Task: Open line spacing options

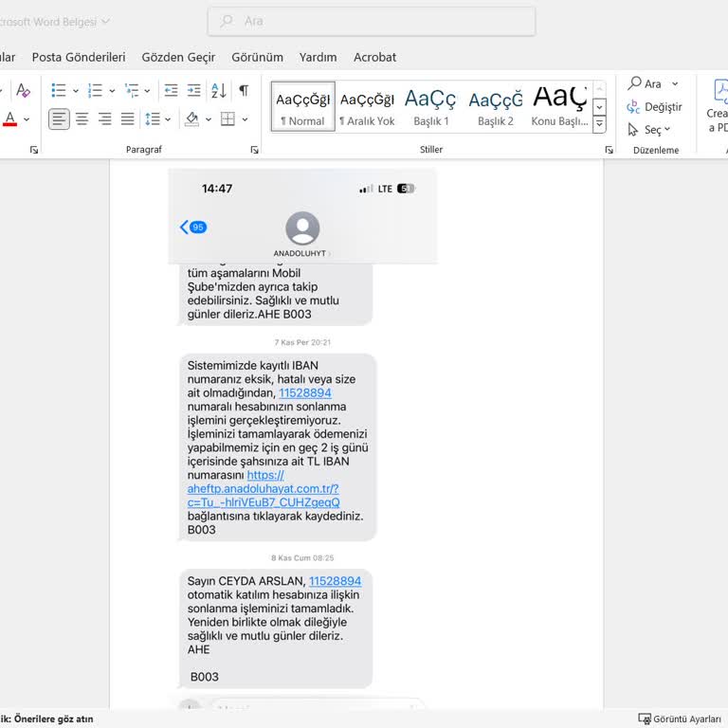Action: (153, 119)
